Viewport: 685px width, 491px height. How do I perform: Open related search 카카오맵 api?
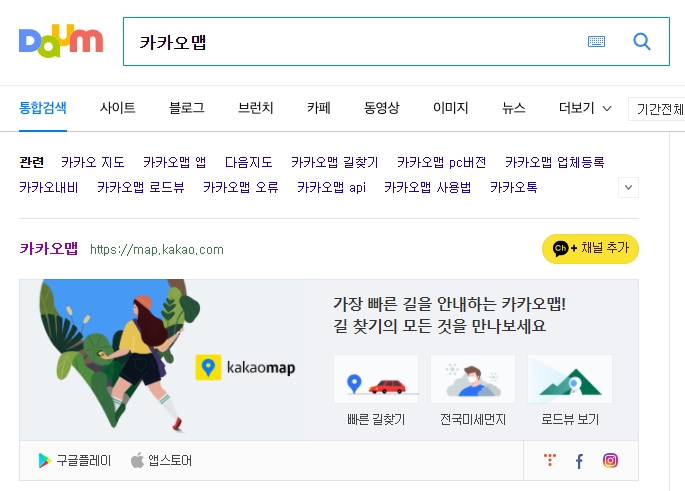(331, 187)
